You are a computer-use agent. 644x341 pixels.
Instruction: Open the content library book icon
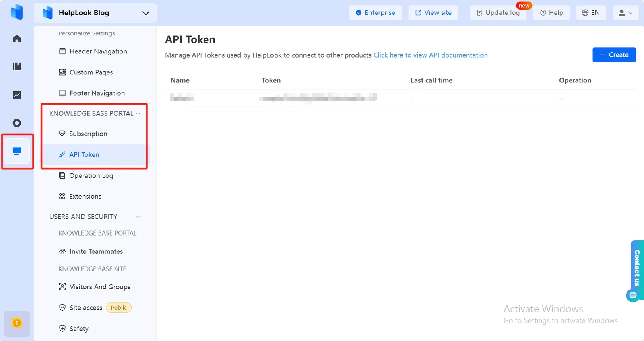17,66
